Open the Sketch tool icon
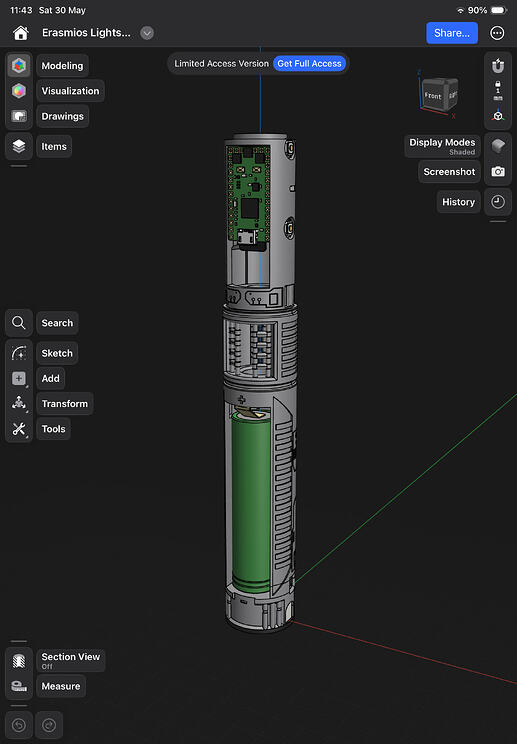517x744 pixels. pyautogui.click(x=19, y=353)
